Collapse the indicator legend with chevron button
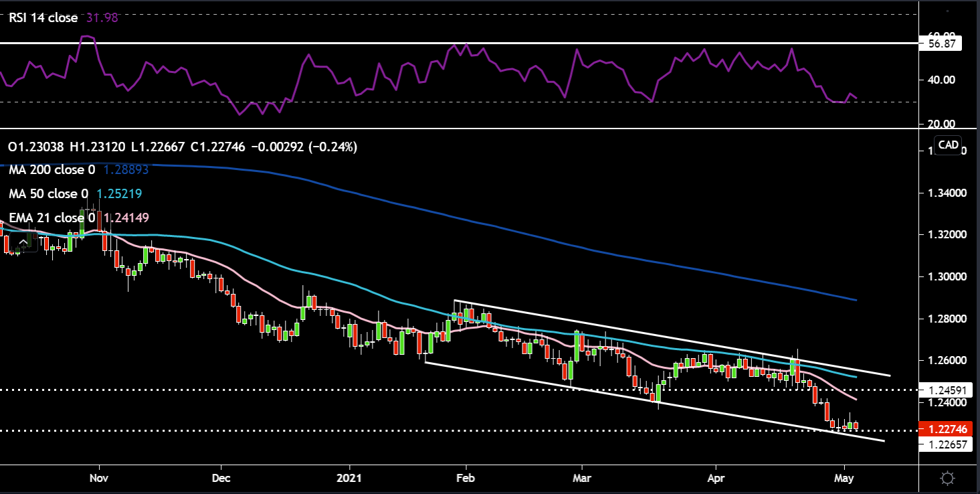Screen dimensions: 980x494 click(x=23, y=242)
